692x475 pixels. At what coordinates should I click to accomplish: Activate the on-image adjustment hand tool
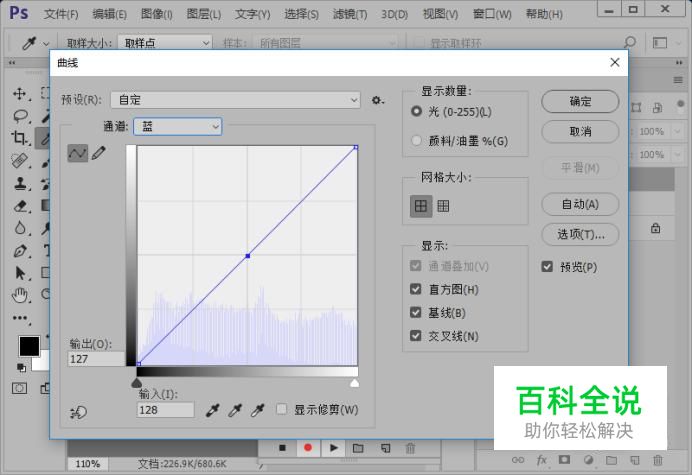click(79, 413)
